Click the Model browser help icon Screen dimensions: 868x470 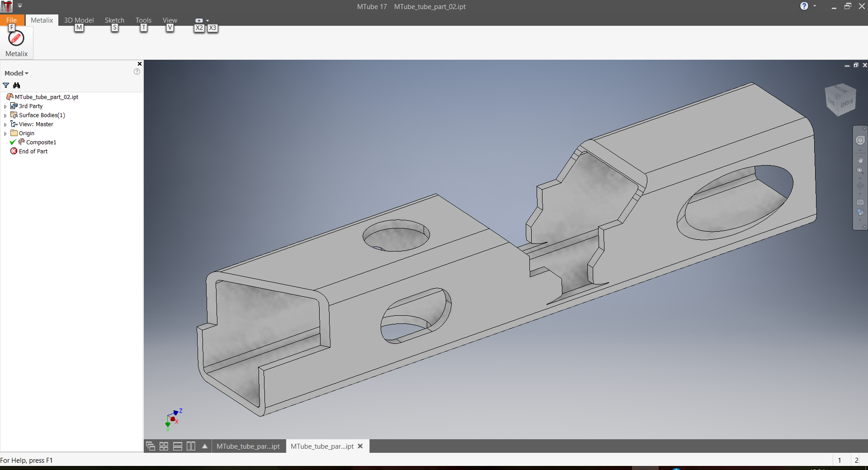click(137, 71)
